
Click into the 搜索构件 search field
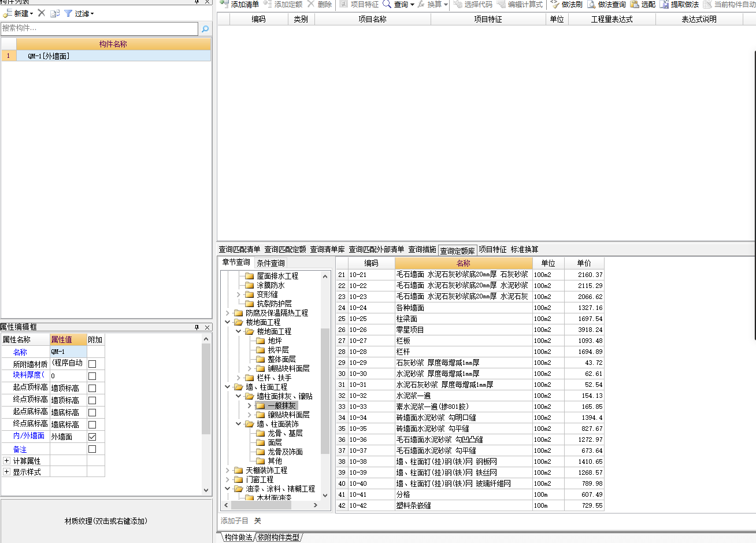(99, 28)
